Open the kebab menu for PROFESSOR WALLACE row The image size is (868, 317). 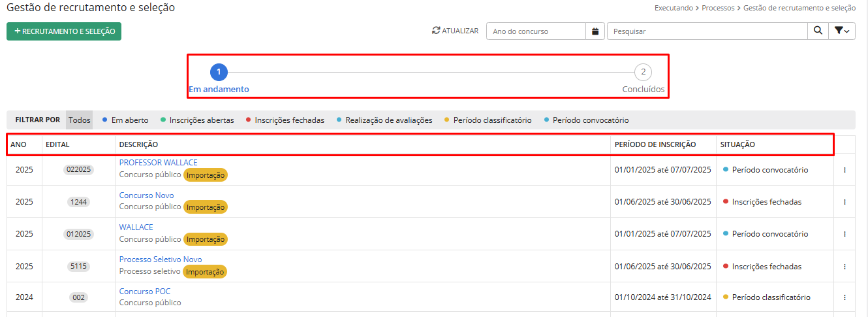[x=845, y=170]
